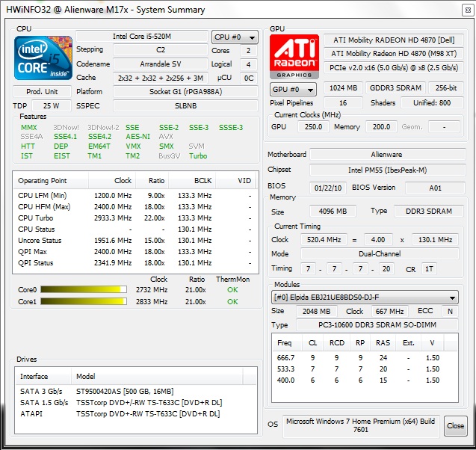Viewport: 476px width, 450px height.
Task: Click the GPU memory clock 200.0 field
Action: [x=381, y=127]
